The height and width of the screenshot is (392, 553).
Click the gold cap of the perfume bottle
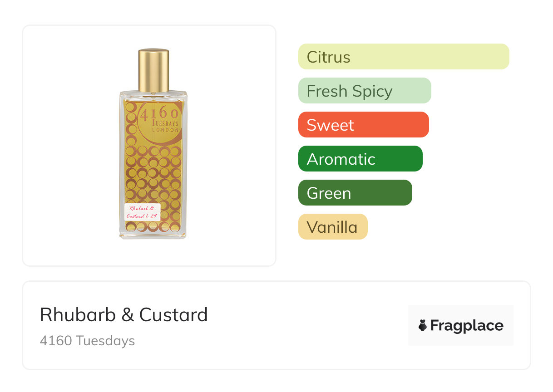[153, 70]
